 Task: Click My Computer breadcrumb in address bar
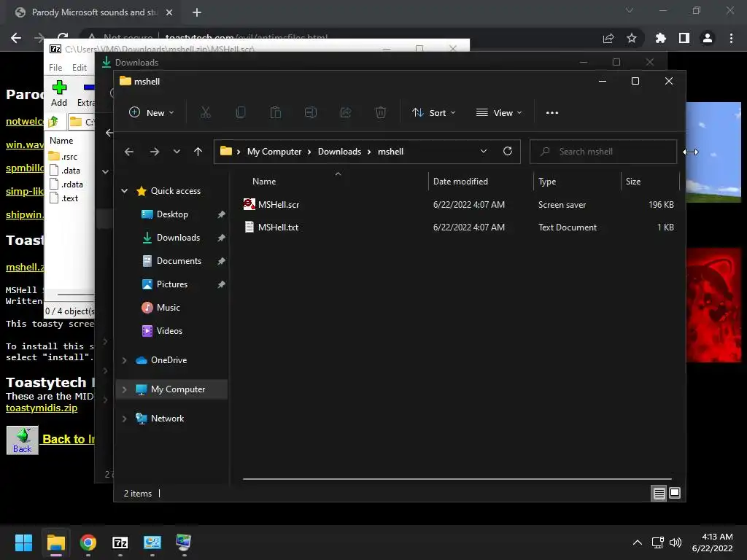pyautogui.click(x=274, y=152)
